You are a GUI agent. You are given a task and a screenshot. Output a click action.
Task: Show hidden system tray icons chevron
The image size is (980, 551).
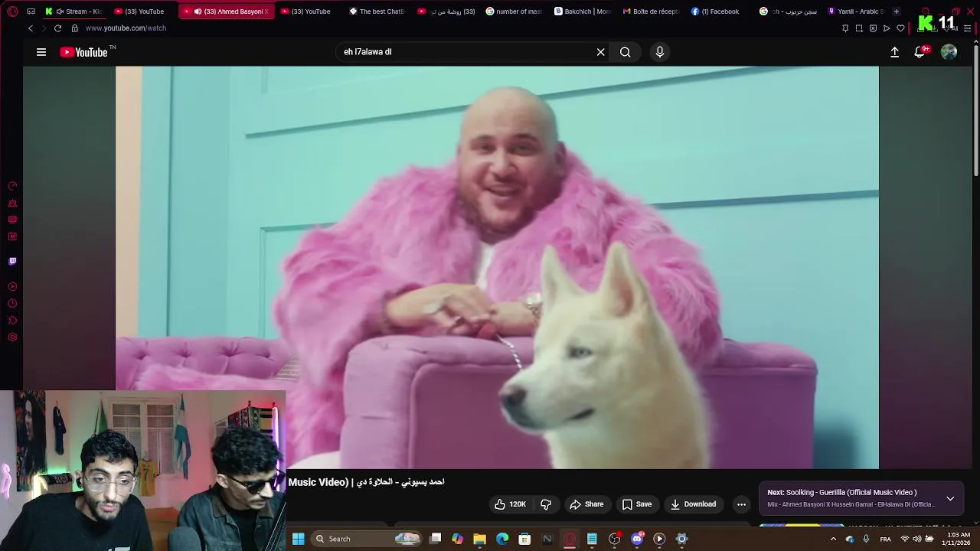click(833, 539)
